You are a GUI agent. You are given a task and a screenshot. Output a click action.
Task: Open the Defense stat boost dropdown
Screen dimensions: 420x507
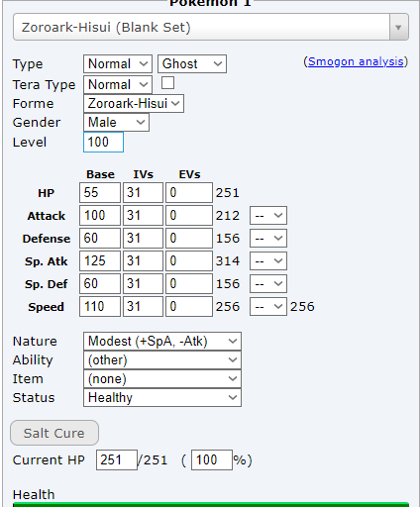click(268, 239)
